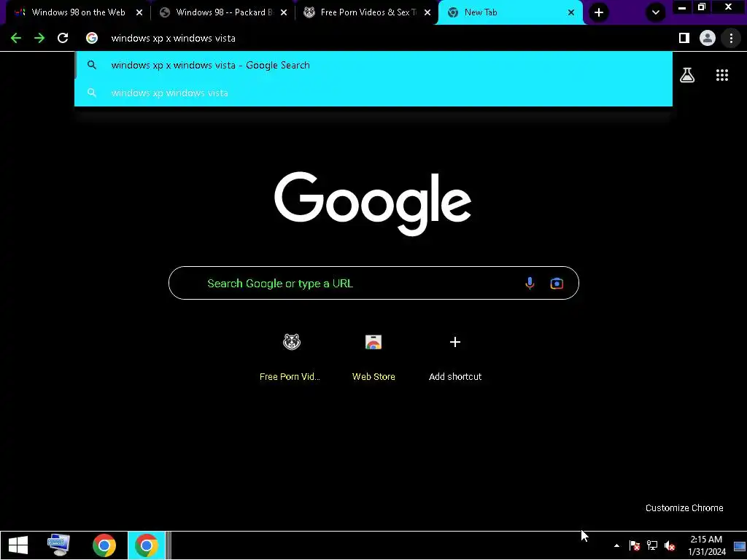Show hidden tray icons arrow
This screenshot has height=560, width=747.
[616, 545]
